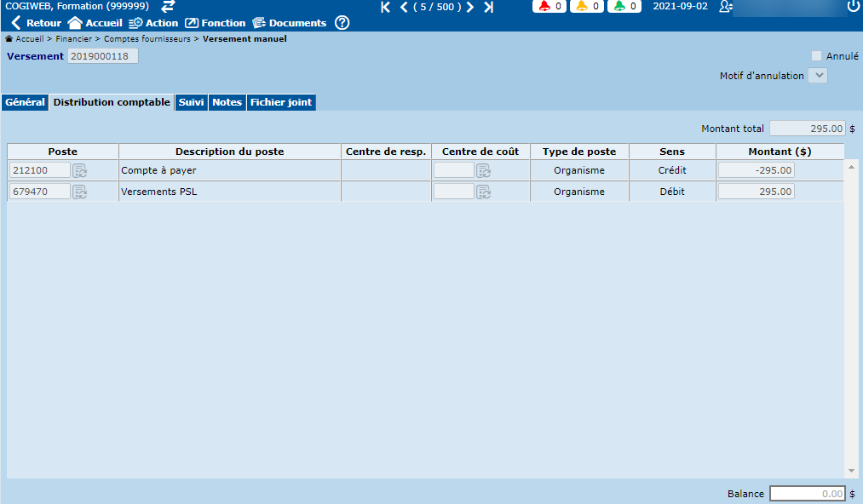Viewport: 863px width, 504px height.
Task: Click the help question mark icon
Action: coord(342,23)
